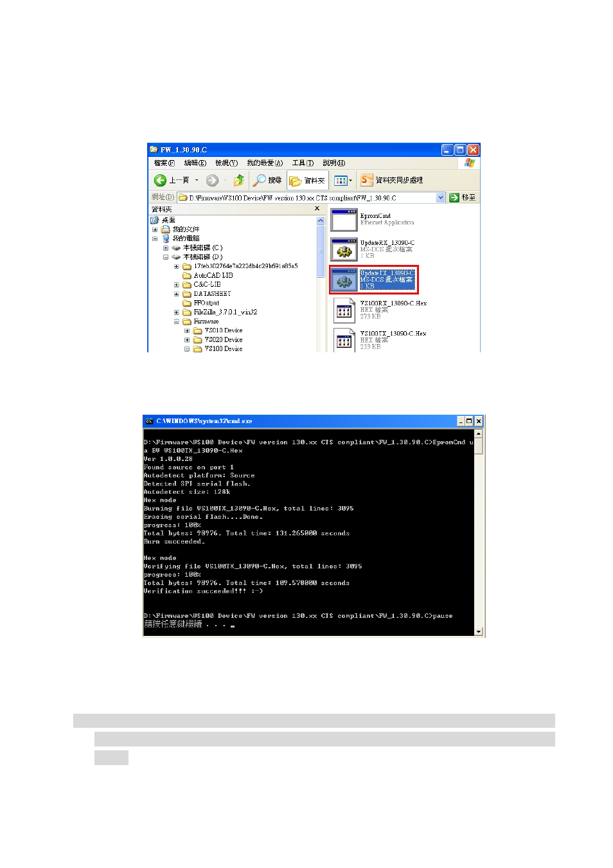Go up one folder level
The width and height of the screenshot is (613, 868).
coord(238,181)
